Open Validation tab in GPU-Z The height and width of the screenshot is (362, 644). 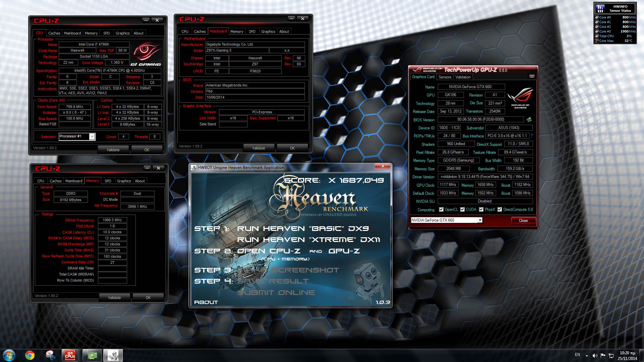click(463, 77)
